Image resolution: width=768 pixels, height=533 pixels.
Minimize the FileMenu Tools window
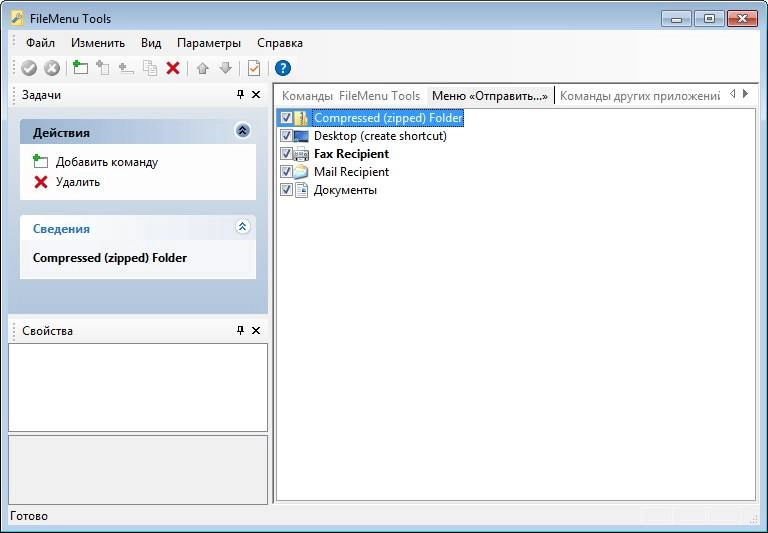tap(677, 19)
